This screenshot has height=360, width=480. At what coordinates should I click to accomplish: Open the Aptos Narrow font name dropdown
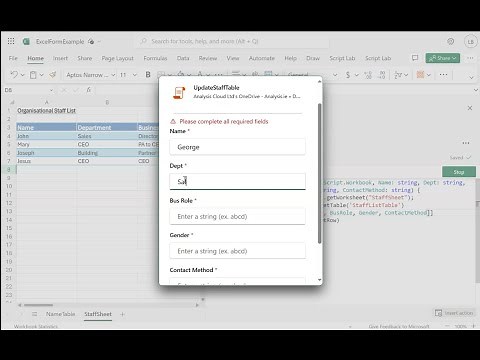(x=113, y=75)
